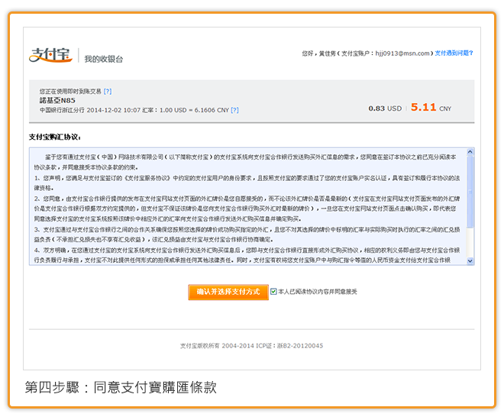The width and height of the screenshot is (504, 420).
Task: Click the account email hjj0913@msn.com
Action: click(402, 53)
